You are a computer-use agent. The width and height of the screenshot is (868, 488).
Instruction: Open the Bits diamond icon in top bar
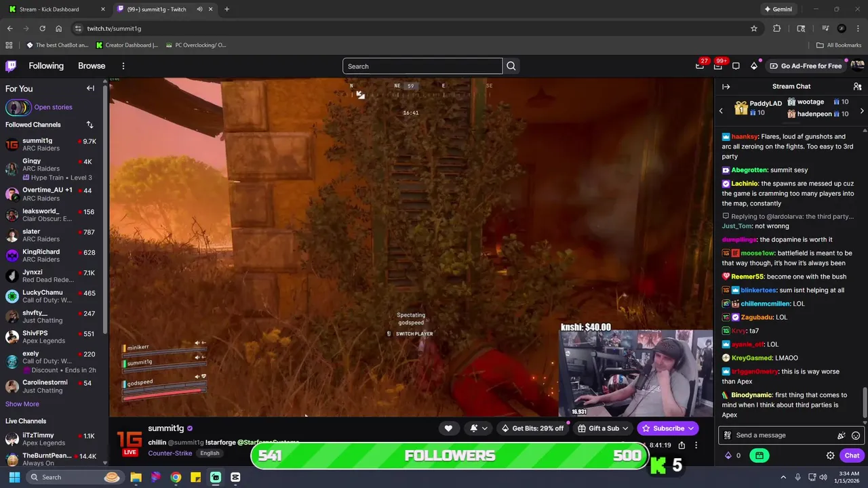point(753,66)
